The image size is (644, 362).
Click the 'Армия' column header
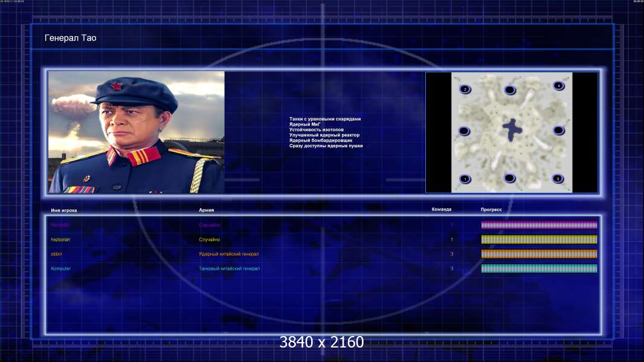tap(206, 210)
